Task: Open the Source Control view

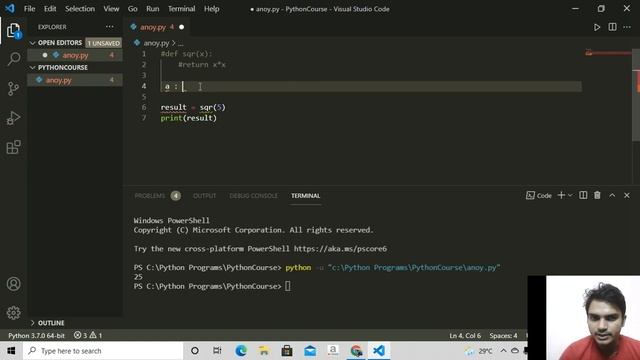Action: [13, 89]
